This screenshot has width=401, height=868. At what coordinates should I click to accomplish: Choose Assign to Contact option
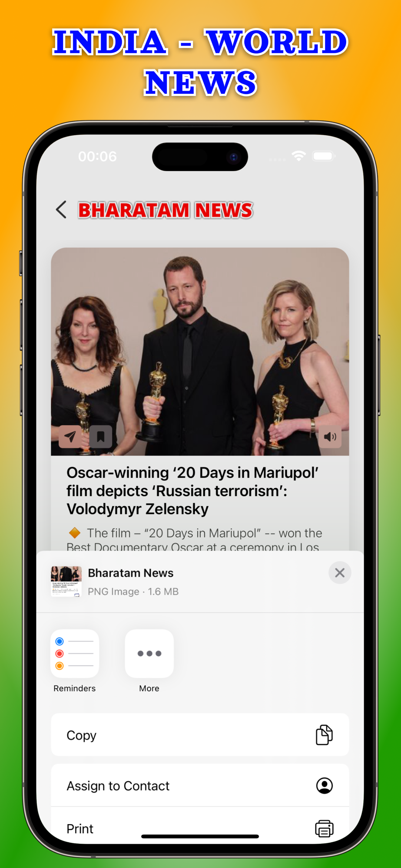pyautogui.click(x=200, y=786)
